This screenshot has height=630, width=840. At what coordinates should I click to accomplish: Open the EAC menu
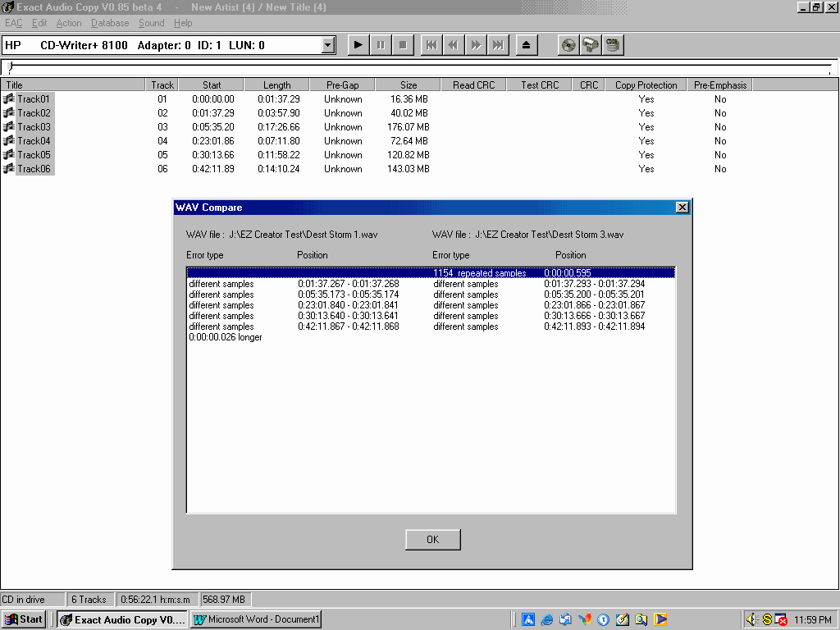pos(14,23)
